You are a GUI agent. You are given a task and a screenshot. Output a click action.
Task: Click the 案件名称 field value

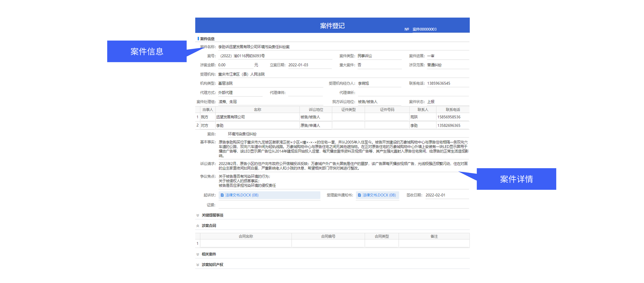click(x=344, y=47)
